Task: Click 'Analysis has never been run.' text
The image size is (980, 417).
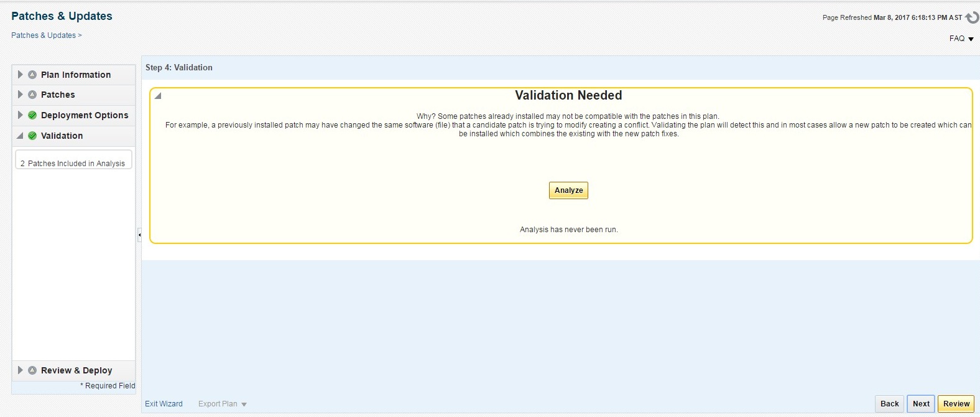Action: point(568,230)
